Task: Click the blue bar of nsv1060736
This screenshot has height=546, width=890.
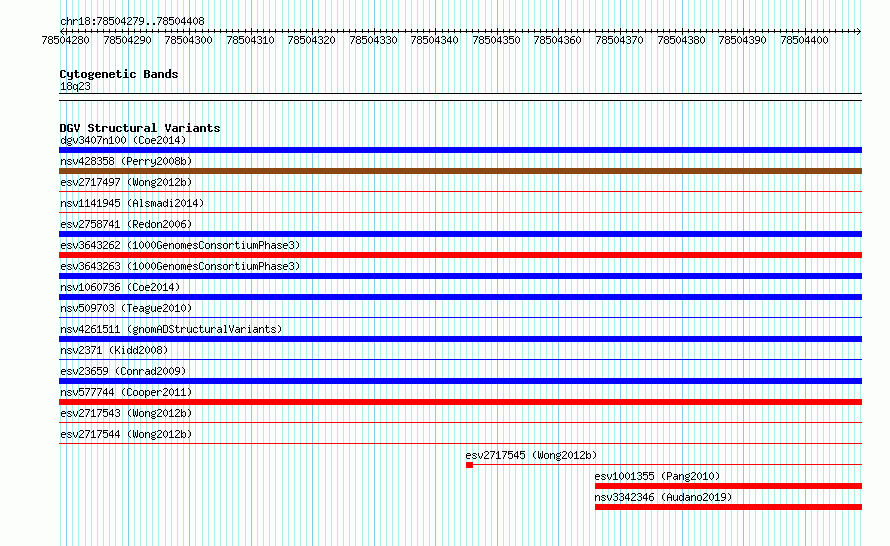Action: pyautogui.click(x=460, y=297)
